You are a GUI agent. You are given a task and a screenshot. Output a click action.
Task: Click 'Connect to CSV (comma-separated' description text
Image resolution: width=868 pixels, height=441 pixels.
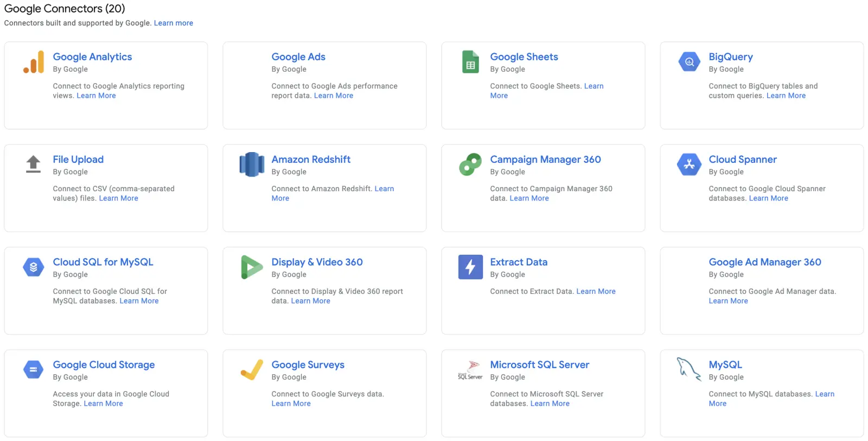113,188
